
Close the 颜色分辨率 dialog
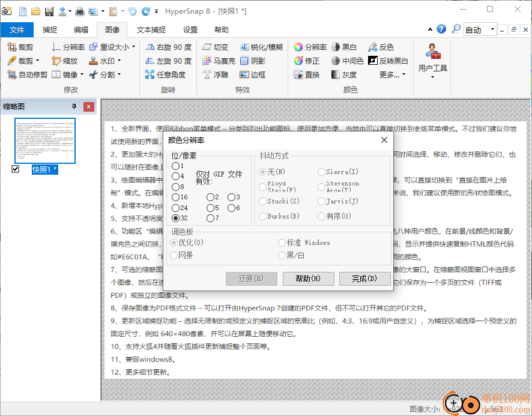(x=384, y=140)
